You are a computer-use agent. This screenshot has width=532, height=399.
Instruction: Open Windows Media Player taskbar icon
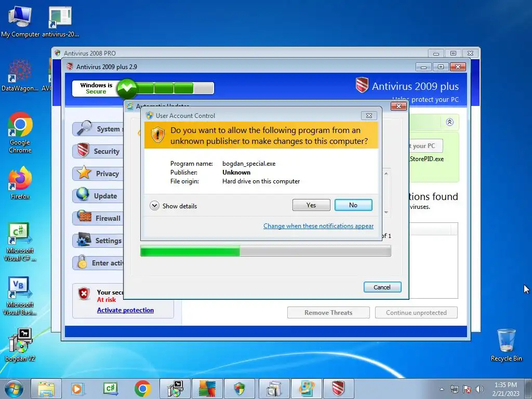pos(77,389)
